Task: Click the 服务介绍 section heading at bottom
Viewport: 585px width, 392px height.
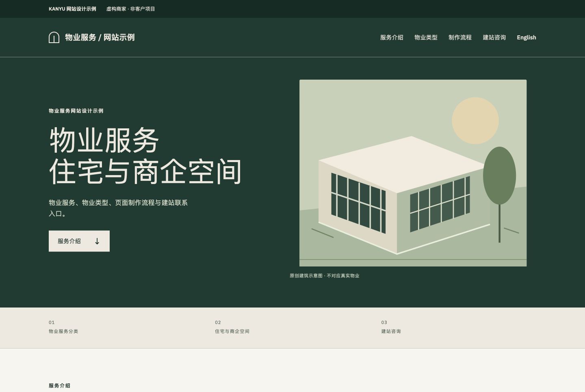Action: [59, 386]
